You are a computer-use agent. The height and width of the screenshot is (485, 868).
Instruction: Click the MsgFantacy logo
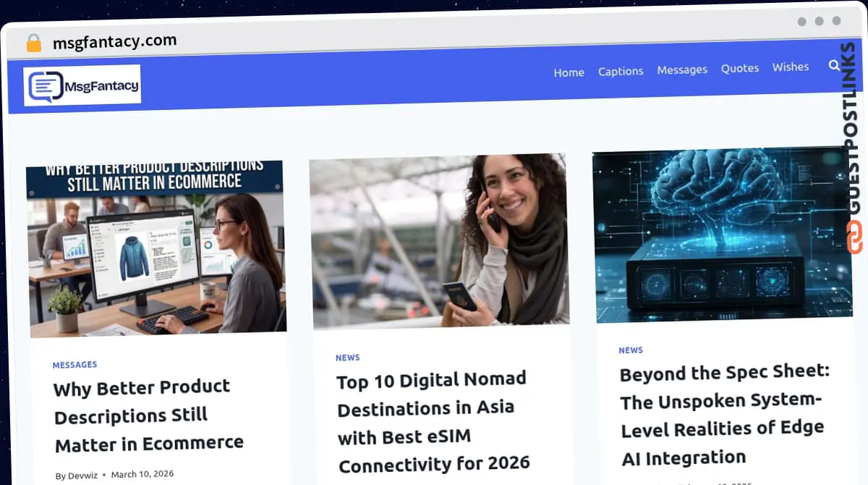82,85
